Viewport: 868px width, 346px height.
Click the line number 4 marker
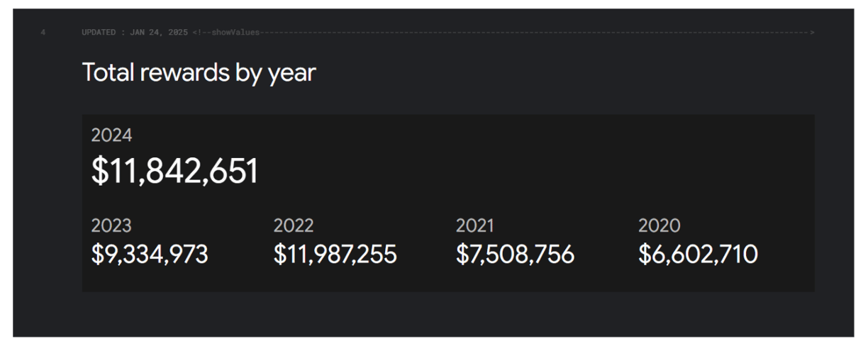43,33
